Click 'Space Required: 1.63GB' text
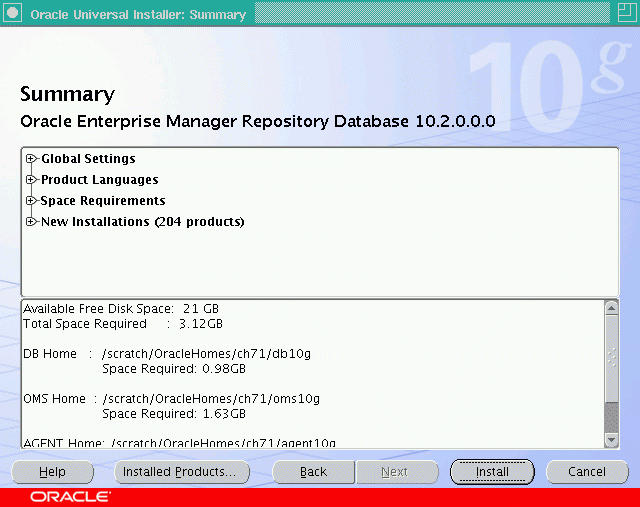 tap(174, 414)
